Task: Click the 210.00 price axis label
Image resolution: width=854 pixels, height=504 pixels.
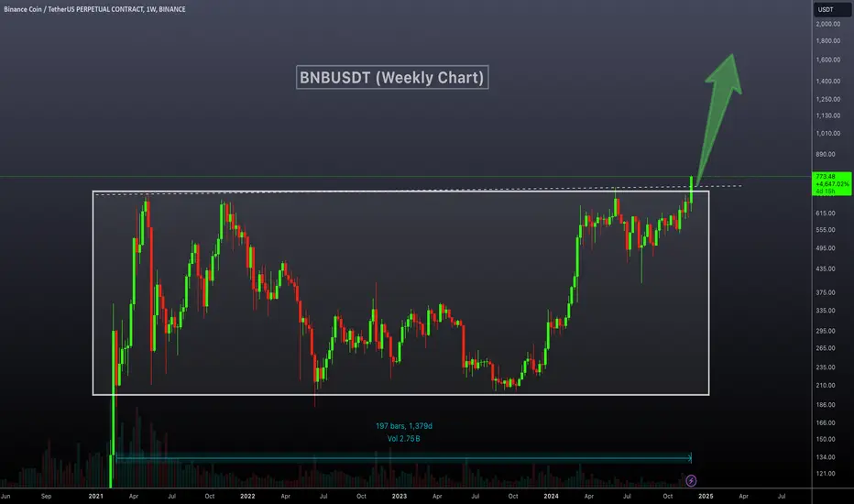Action: [826, 385]
